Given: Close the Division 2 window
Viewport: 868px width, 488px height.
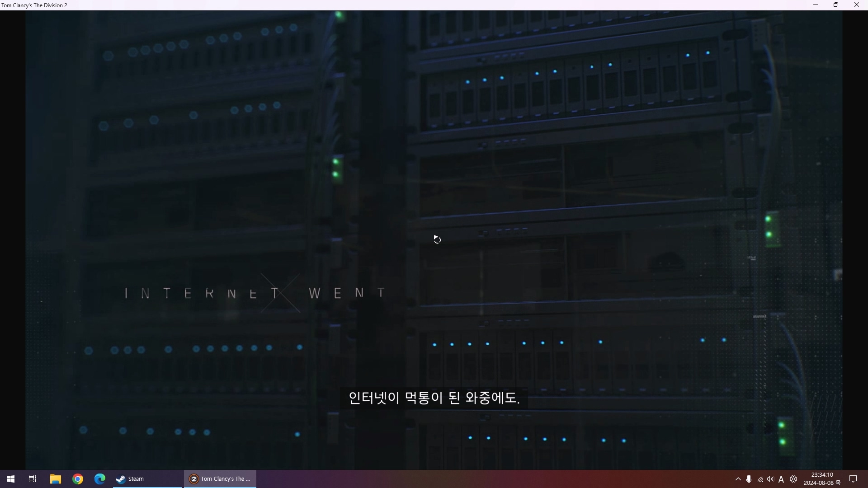Looking at the screenshot, I should (857, 5).
